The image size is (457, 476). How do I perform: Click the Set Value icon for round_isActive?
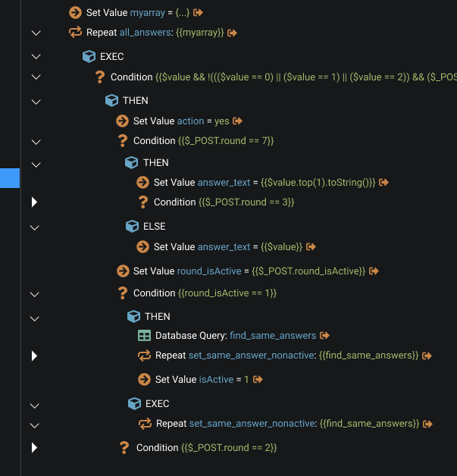[123, 271]
